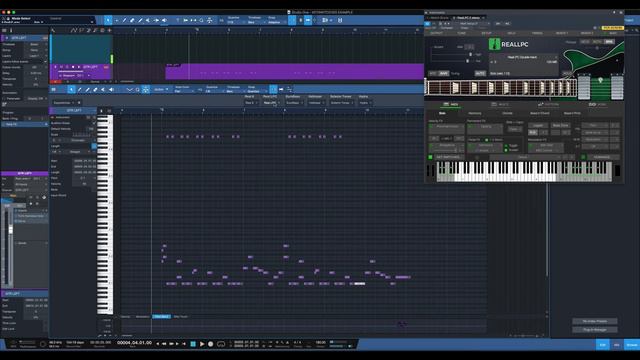
Task: Select the listen speaker tool in editor toolbar
Action: (x=111, y=89)
